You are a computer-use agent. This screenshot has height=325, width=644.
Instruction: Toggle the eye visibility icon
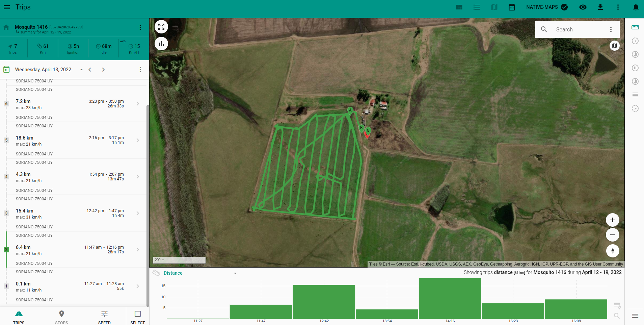pyautogui.click(x=583, y=7)
